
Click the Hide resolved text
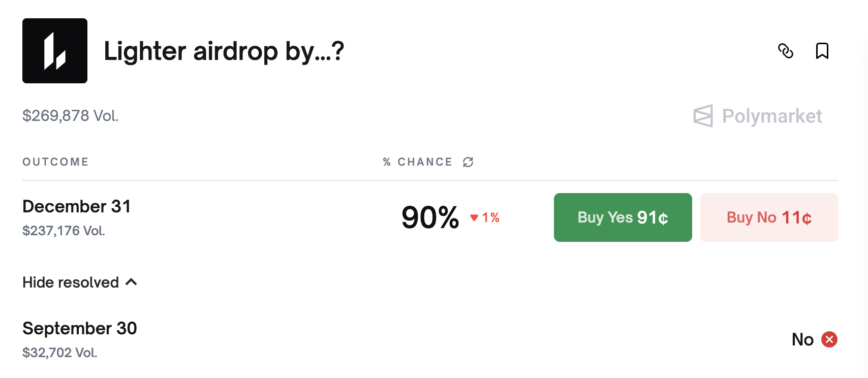[x=71, y=282]
